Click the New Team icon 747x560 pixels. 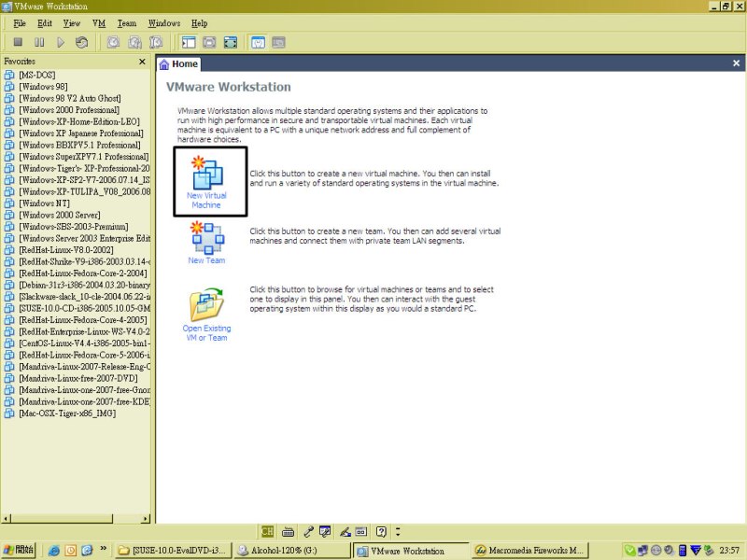pyautogui.click(x=207, y=237)
